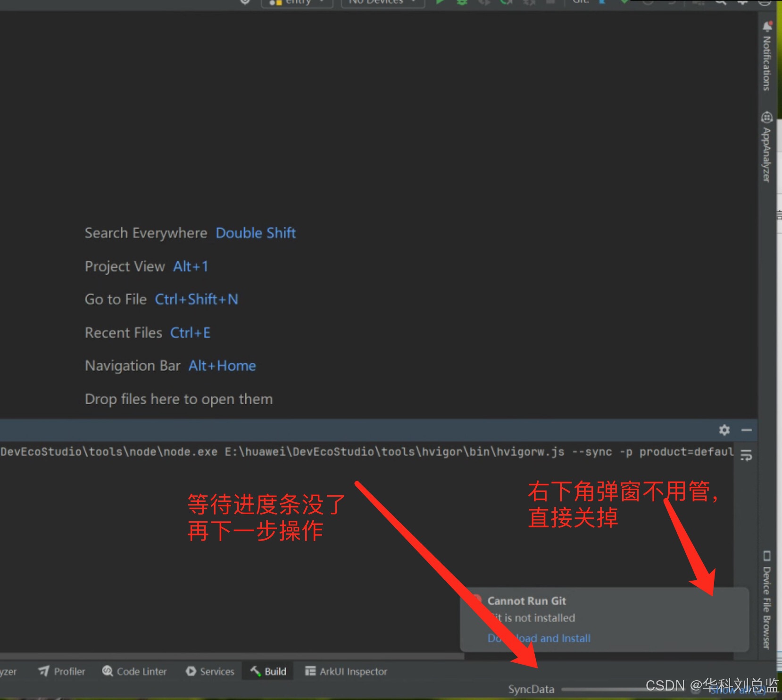Open Device File Browser side panel
Image resolution: width=782 pixels, height=700 pixels.
tap(767, 600)
